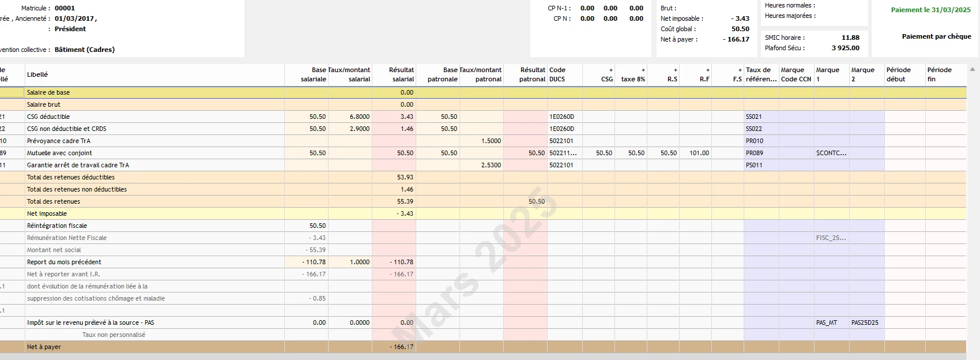Select the "Taux non personnalisé" line
Image resolution: width=980 pixels, height=360 pixels.
click(x=114, y=335)
